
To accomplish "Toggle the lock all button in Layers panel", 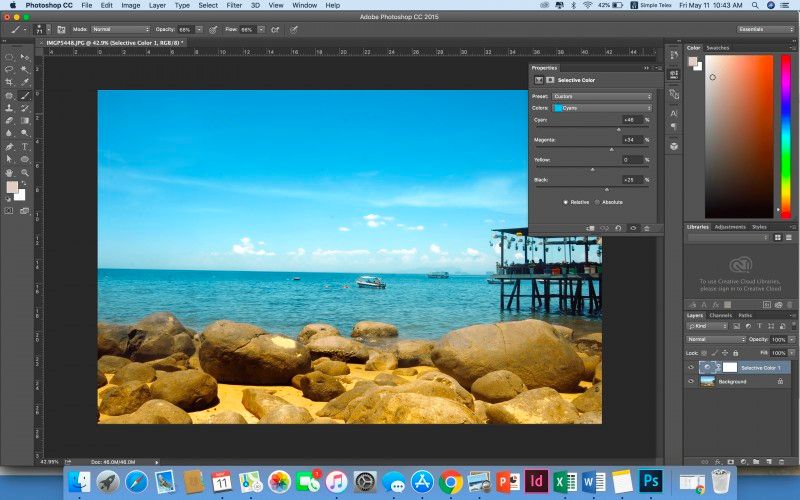I will pos(736,353).
